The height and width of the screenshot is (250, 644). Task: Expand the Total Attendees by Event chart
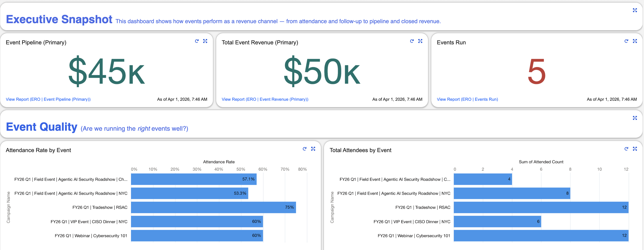click(x=635, y=149)
